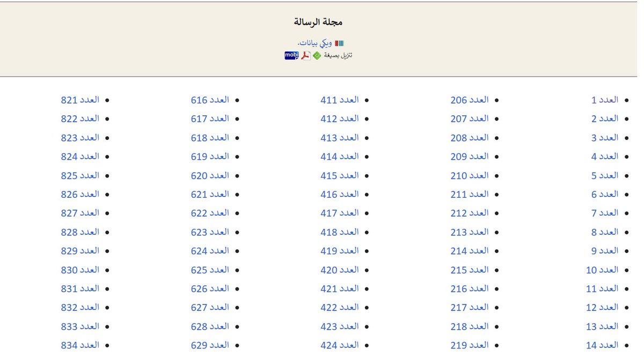Open issue العدد 821
This screenshot has width=644, height=356.
tap(80, 100)
